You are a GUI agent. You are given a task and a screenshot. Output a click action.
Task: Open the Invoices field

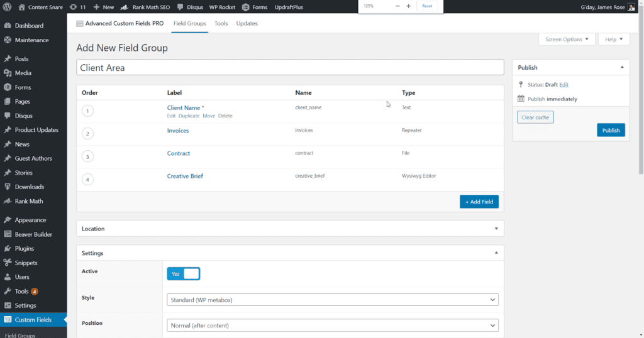pos(178,131)
